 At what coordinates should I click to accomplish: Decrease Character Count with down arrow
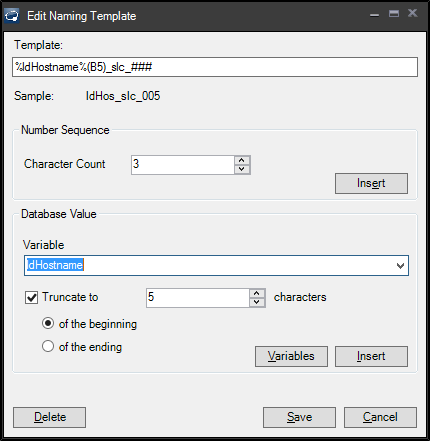[x=242, y=169]
